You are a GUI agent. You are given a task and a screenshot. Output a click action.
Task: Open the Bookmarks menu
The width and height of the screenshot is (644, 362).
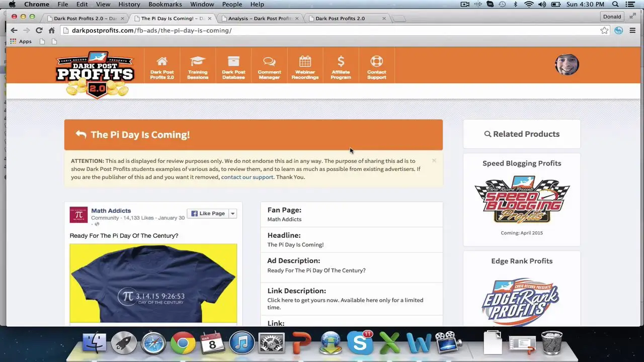point(165,5)
